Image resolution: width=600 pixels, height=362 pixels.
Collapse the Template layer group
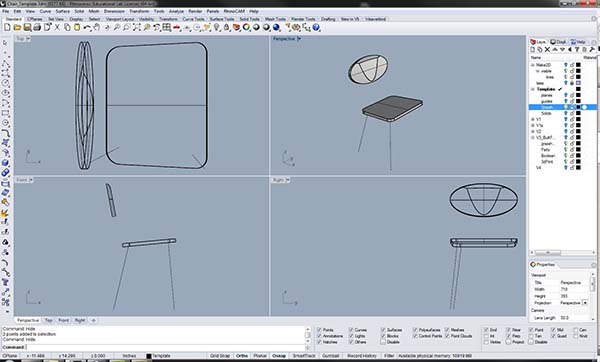[x=533, y=89]
